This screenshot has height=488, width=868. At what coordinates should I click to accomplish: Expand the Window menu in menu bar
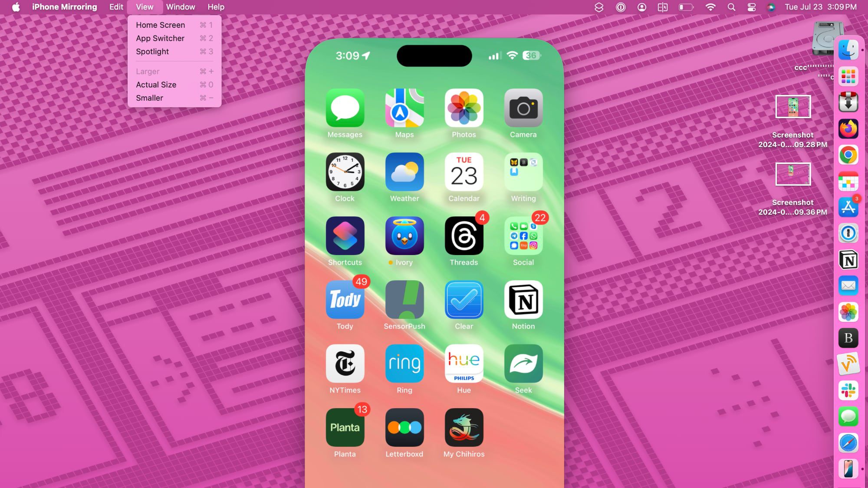[x=180, y=7]
